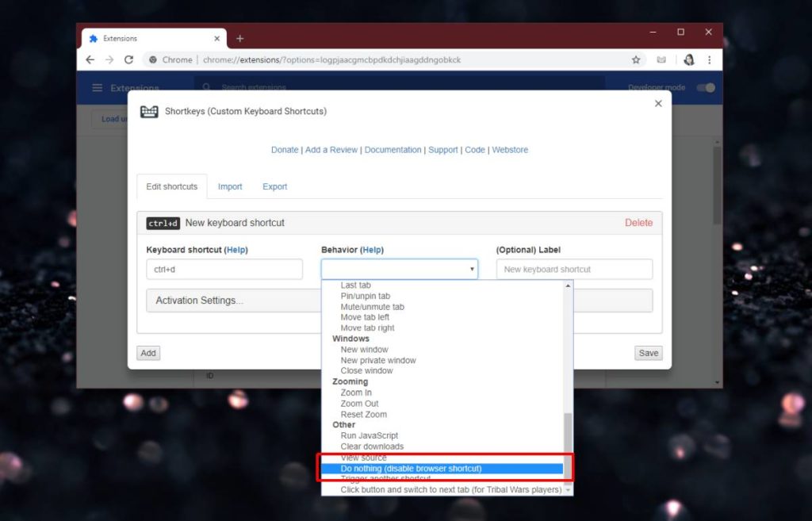Select 'Do nothing (disable browser shortcut)'
Viewport: 812px width, 521px height.
[411, 468]
